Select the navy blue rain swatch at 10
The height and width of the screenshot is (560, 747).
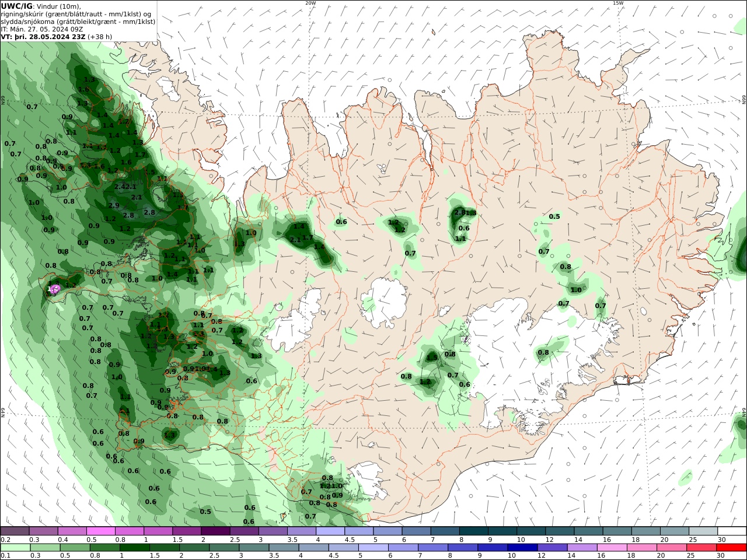click(522, 548)
